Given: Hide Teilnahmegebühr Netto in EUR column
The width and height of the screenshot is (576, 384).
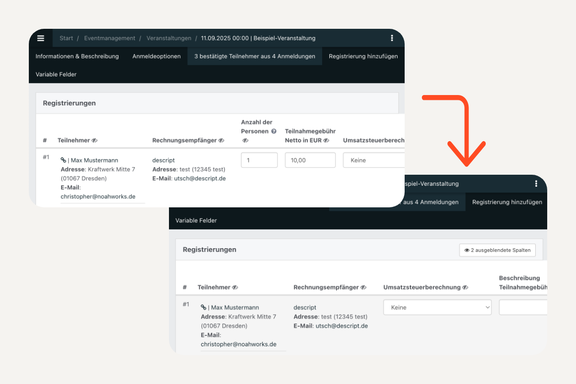Looking at the screenshot, I should pyautogui.click(x=326, y=140).
